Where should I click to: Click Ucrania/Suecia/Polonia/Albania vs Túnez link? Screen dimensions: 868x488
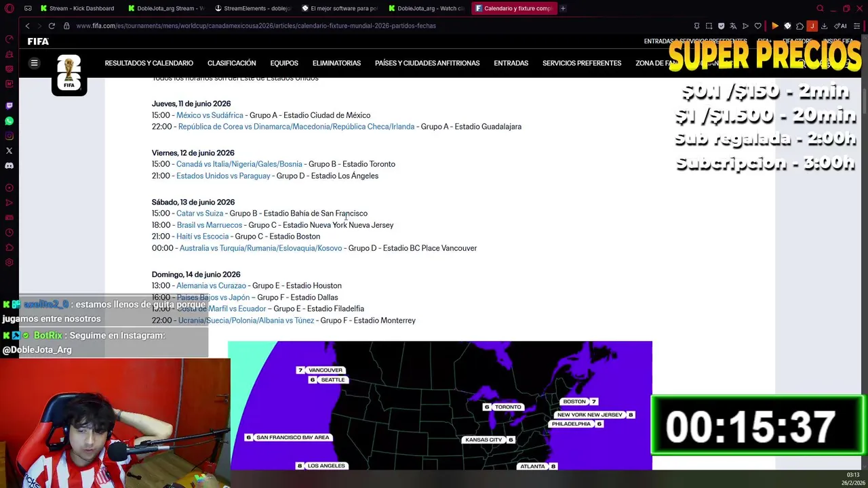click(x=246, y=321)
